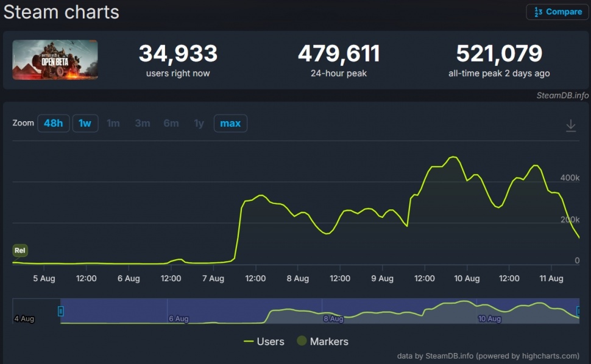Select the 1y zoom option
The image size is (591, 364).
point(199,123)
